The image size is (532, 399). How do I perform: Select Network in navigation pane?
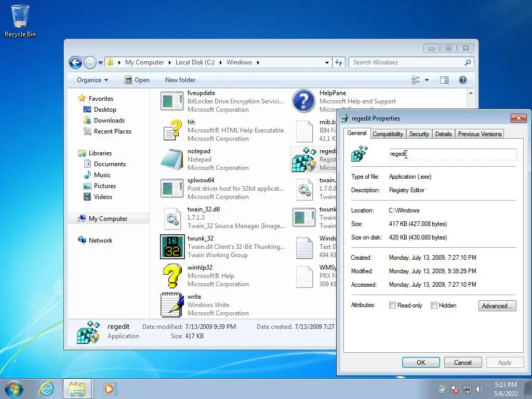click(x=95, y=240)
